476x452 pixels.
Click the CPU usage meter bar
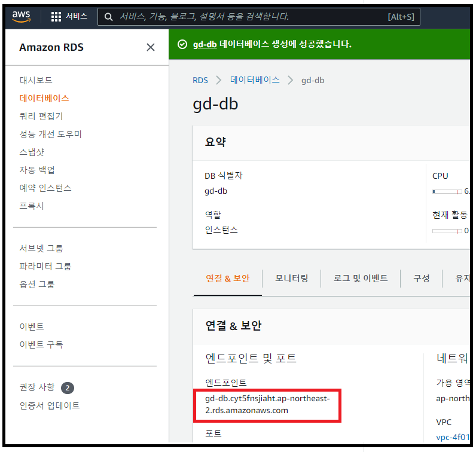(447, 191)
